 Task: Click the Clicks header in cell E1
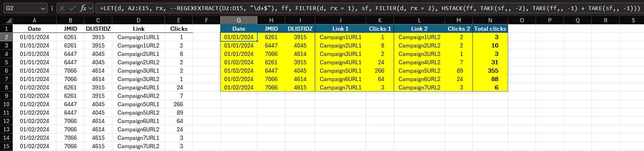[x=179, y=29]
